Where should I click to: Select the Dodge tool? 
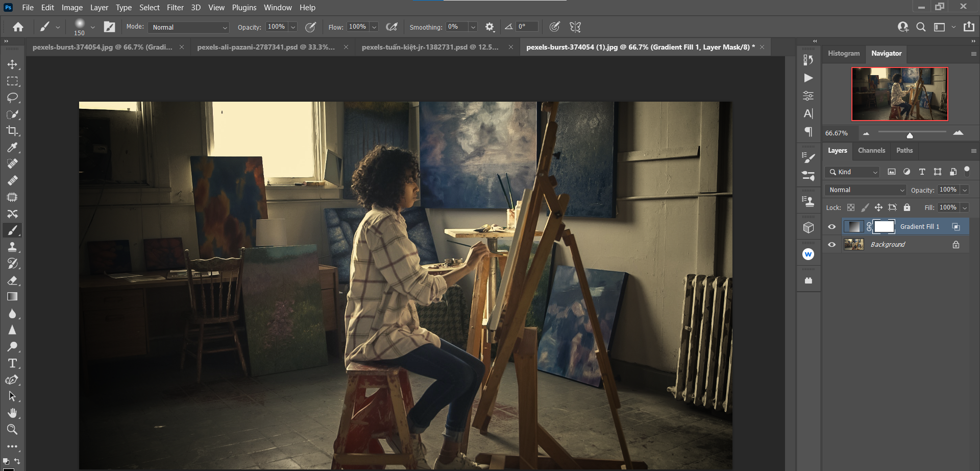pyautogui.click(x=12, y=347)
